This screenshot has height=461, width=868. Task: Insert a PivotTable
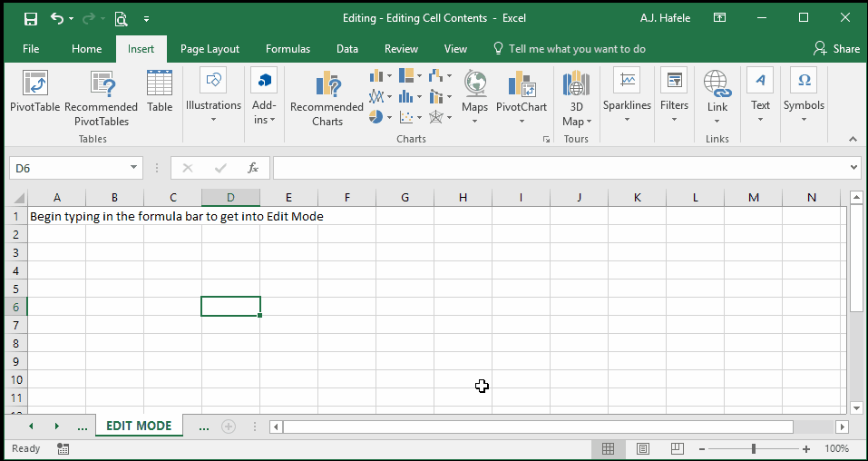pos(34,91)
